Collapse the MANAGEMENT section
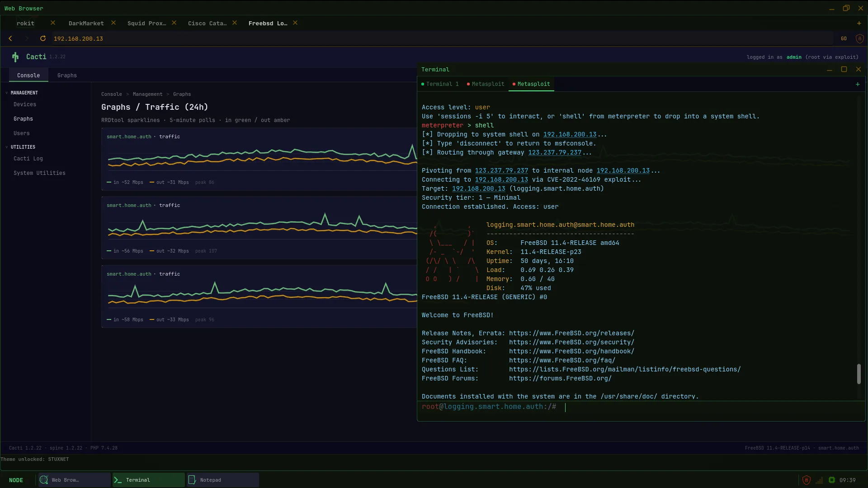This screenshot has width=868, height=488. [x=22, y=93]
